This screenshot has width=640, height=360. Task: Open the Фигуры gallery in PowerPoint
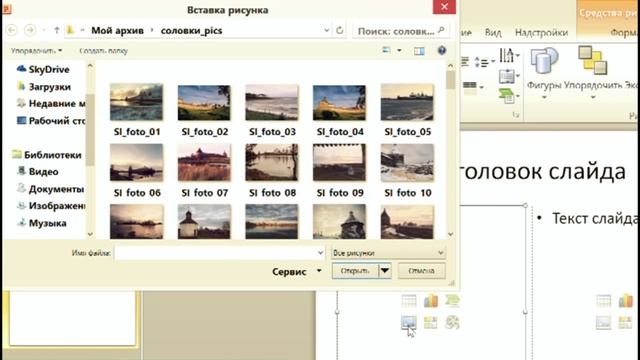(x=544, y=73)
